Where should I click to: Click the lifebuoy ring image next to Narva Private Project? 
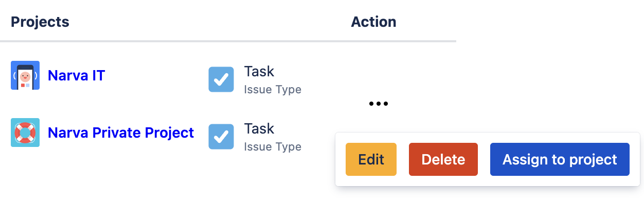coord(25,133)
